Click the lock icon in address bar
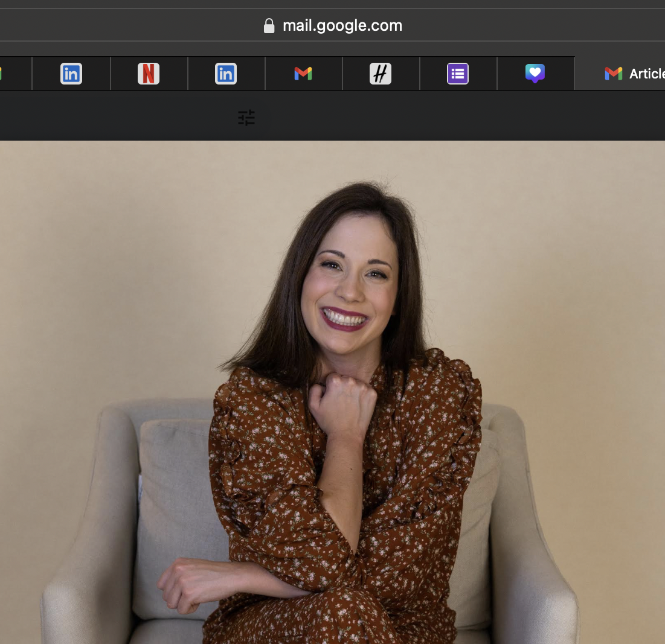 pos(269,26)
